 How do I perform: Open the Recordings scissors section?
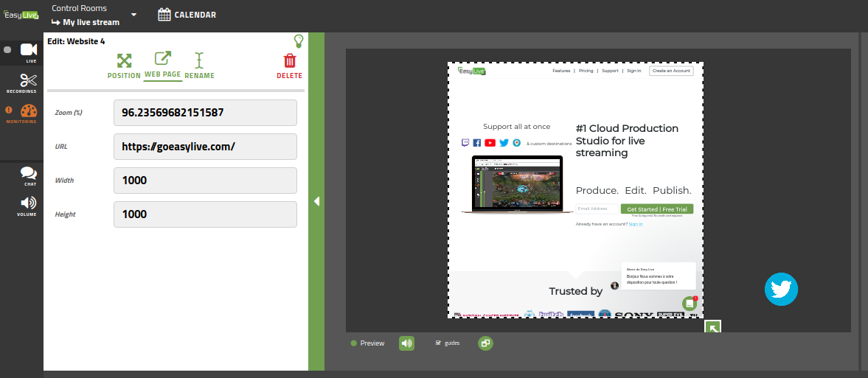coord(21,83)
